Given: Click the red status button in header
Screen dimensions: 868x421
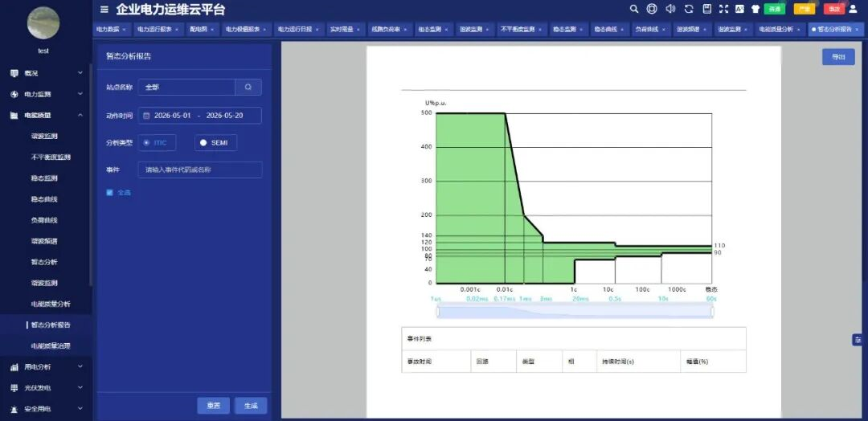Looking at the screenshot, I should tap(834, 9).
